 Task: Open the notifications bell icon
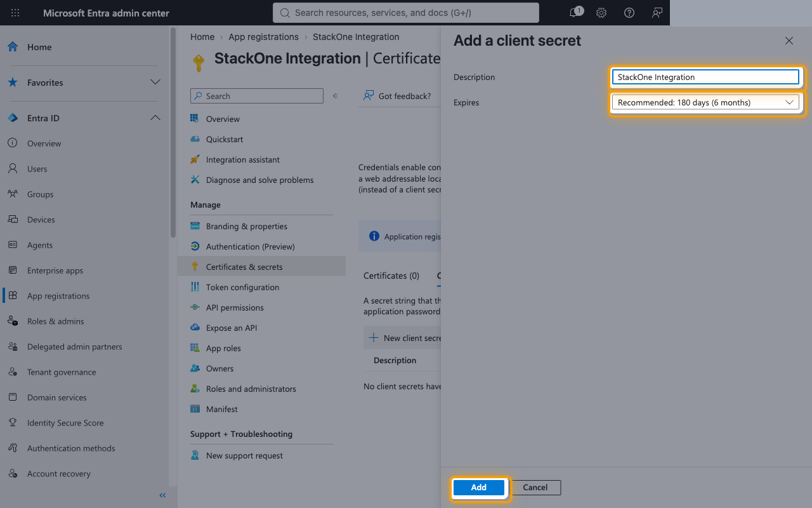pos(574,13)
